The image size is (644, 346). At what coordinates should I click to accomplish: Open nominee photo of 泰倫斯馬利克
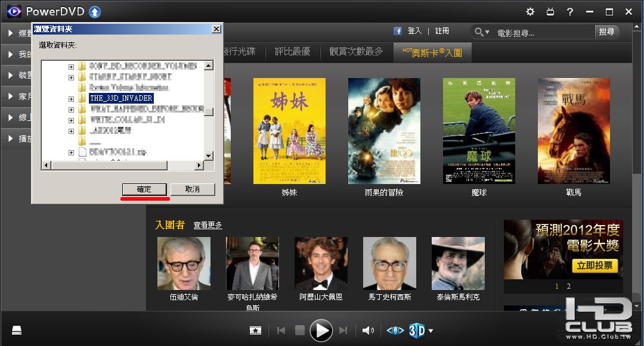point(458,263)
